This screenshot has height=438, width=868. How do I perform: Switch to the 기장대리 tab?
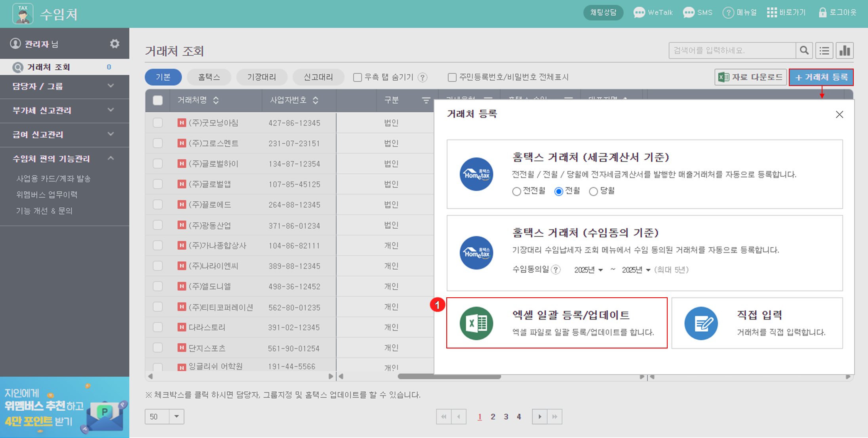(261, 77)
